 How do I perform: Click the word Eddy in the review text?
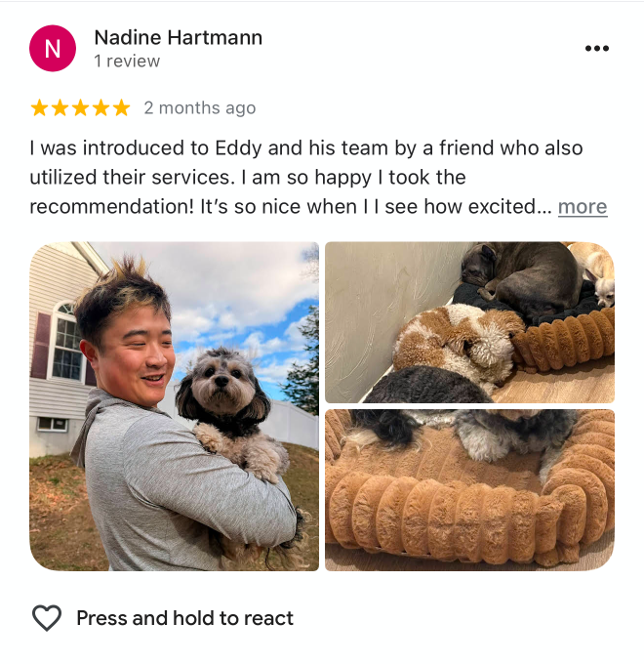pos(238,148)
